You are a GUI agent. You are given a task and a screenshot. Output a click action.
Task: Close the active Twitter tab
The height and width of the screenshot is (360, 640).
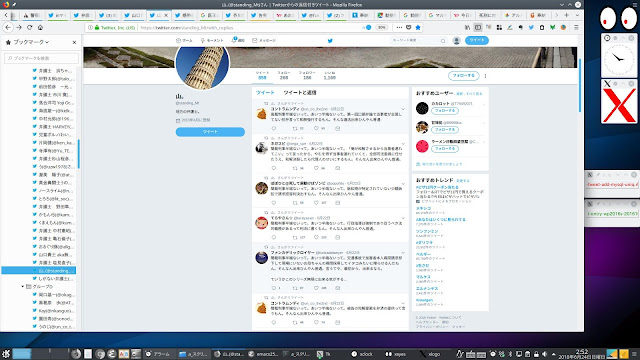(x=166, y=15)
